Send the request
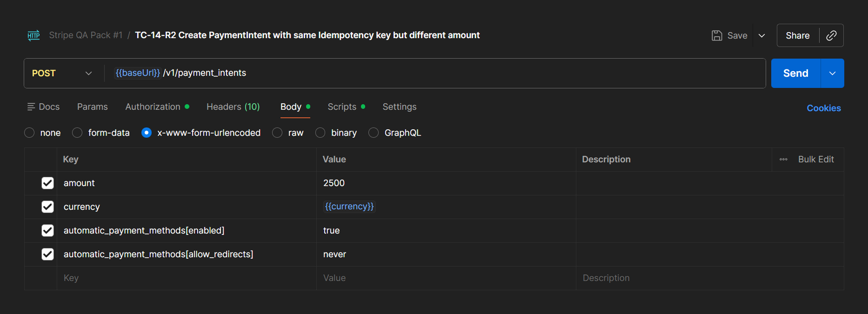This screenshot has width=868, height=314. pos(796,73)
